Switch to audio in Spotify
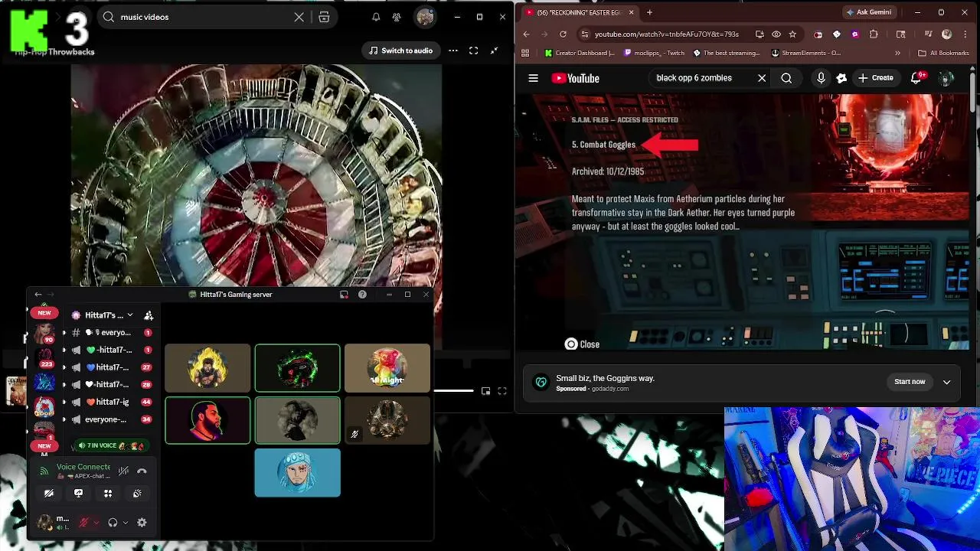 point(400,51)
